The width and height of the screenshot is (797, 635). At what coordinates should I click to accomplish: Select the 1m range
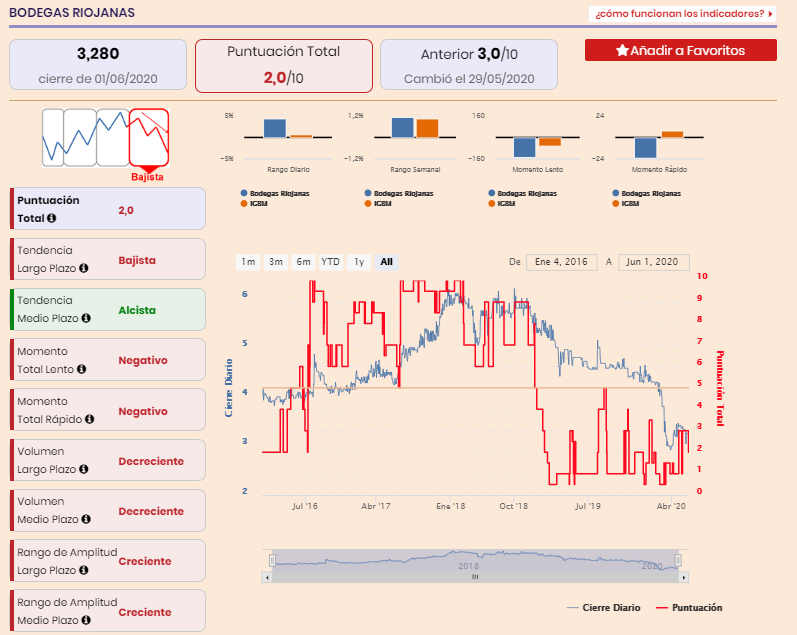[248, 262]
